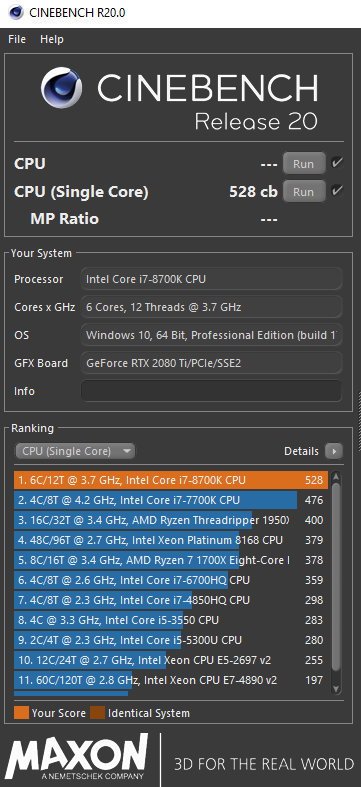The width and height of the screenshot is (361, 787).
Task: Select ranking row 8 Intel Core i5-3550
Action: tap(171, 620)
